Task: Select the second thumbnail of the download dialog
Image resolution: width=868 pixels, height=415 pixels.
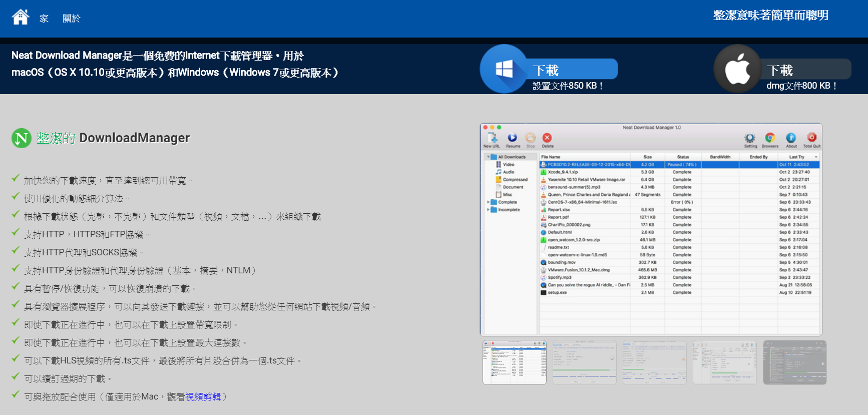Action: point(585,362)
